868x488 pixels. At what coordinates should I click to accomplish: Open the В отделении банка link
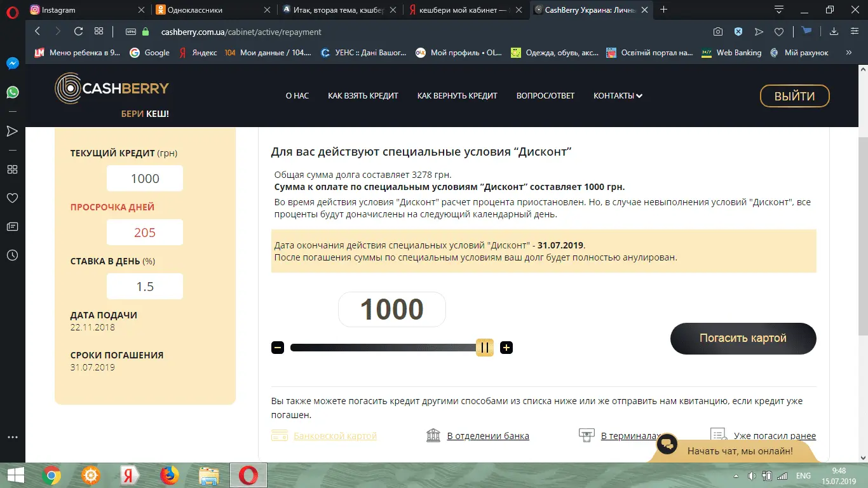click(487, 436)
